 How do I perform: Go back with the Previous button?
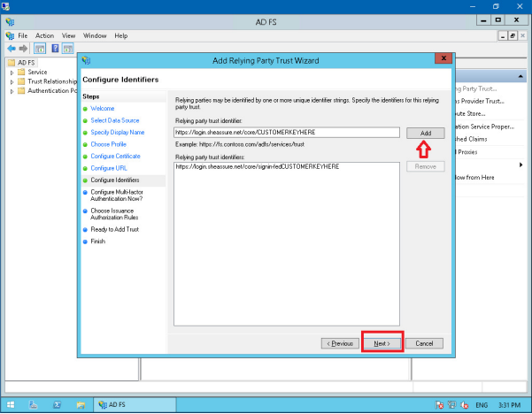pos(341,342)
